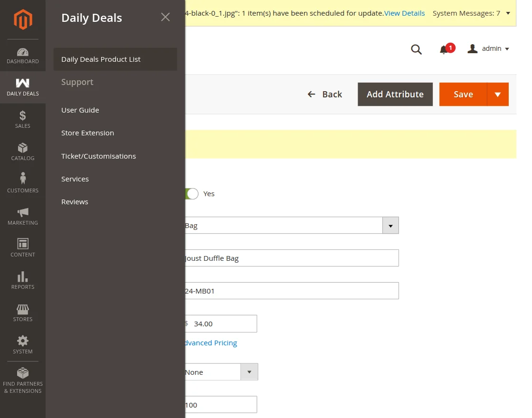Open the Tax Class None dropdown

click(249, 372)
